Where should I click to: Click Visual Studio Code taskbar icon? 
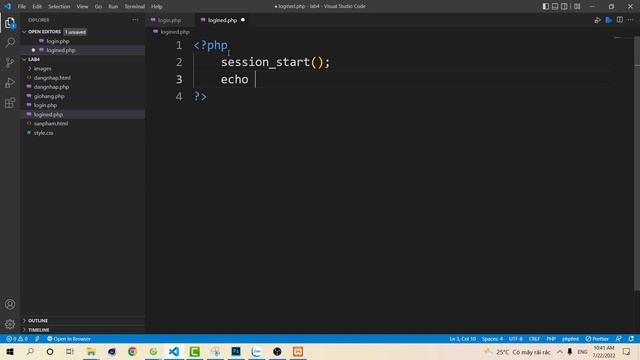(x=174, y=351)
